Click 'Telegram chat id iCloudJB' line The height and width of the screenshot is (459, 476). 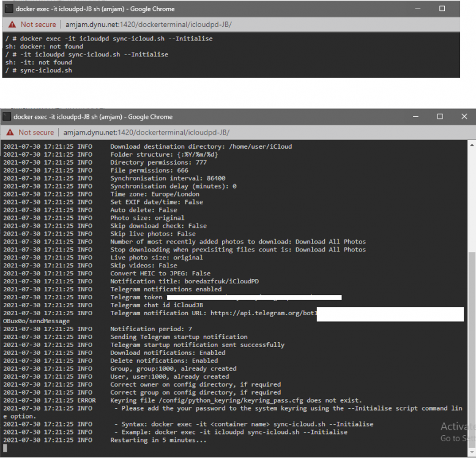coord(157,305)
